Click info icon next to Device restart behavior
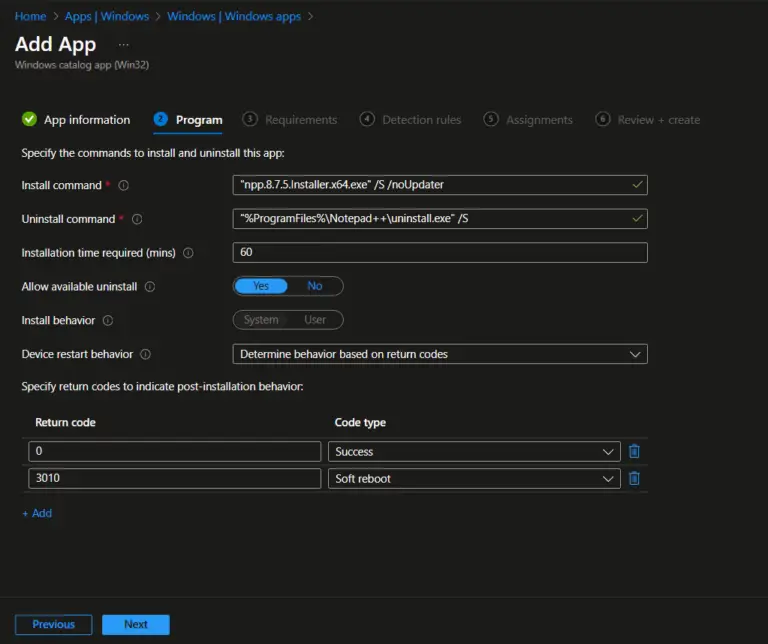 145,354
